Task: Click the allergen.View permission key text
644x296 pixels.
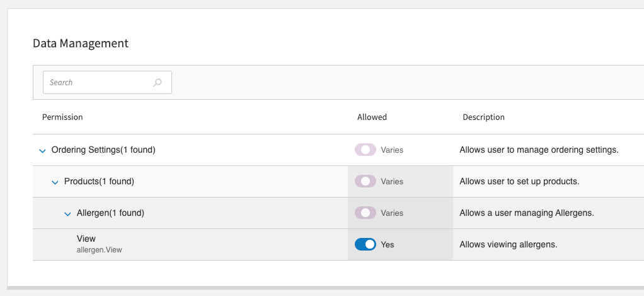Action: 99,250
